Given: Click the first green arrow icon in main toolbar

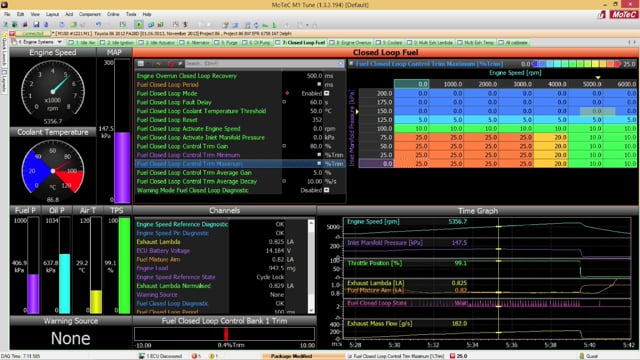Looking at the screenshot, I should (x=5, y=25).
